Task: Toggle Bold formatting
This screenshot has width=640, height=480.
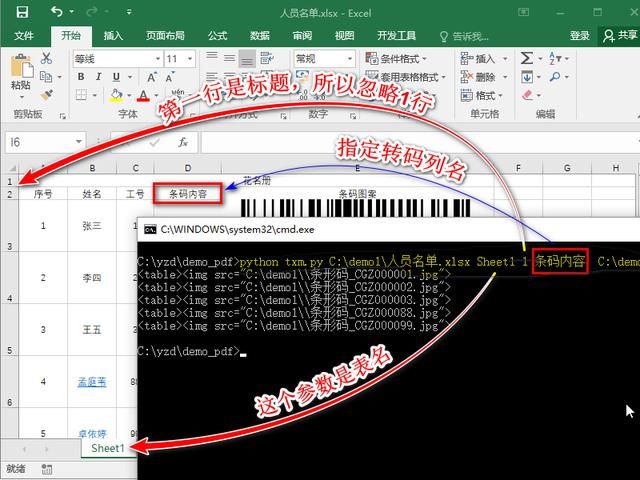Action: click(81, 77)
